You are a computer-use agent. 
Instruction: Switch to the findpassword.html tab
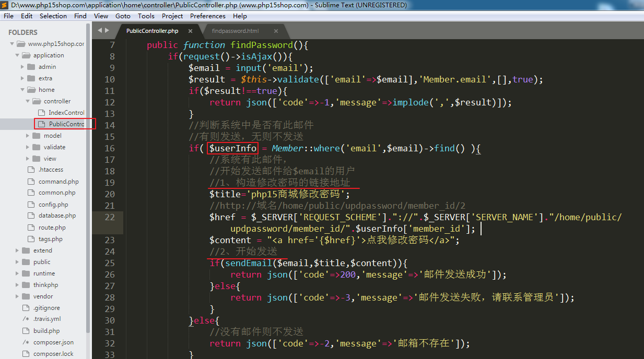click(x=235, y=31)
